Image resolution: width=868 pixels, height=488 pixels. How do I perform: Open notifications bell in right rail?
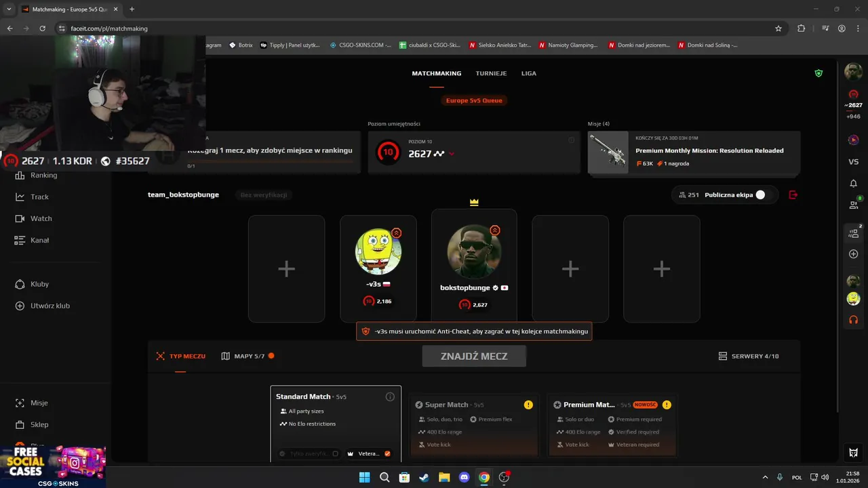[853, 184]
